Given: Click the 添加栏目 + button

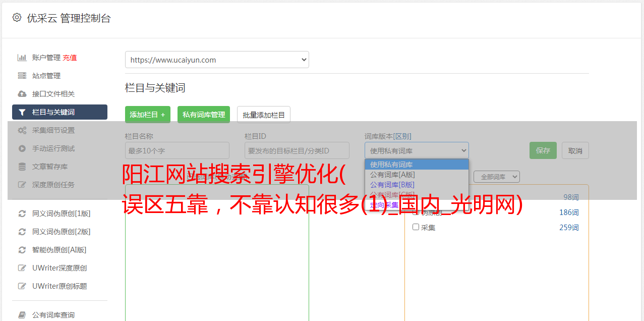Looking at the screenshot, I should pyautogui.click(x=148, y=115).
